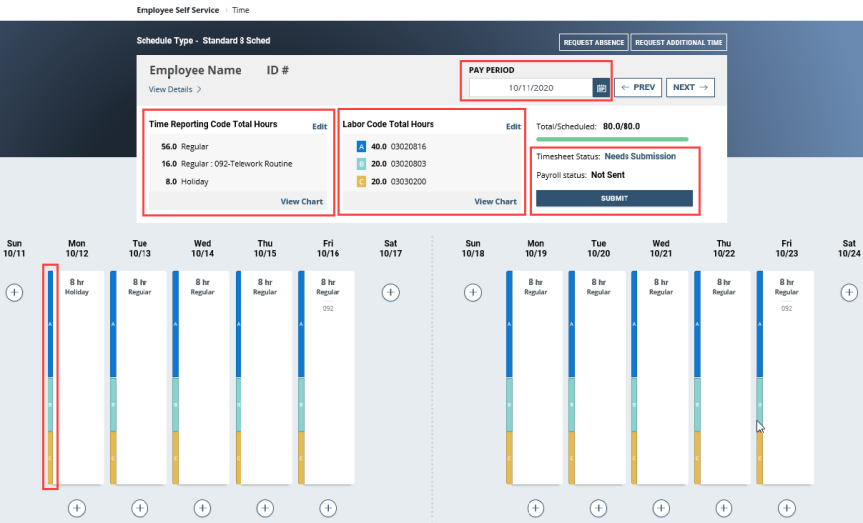Screen dimensions: 863x523
Task: Edit Labor Code Total Hours
Action: [513, 127]
